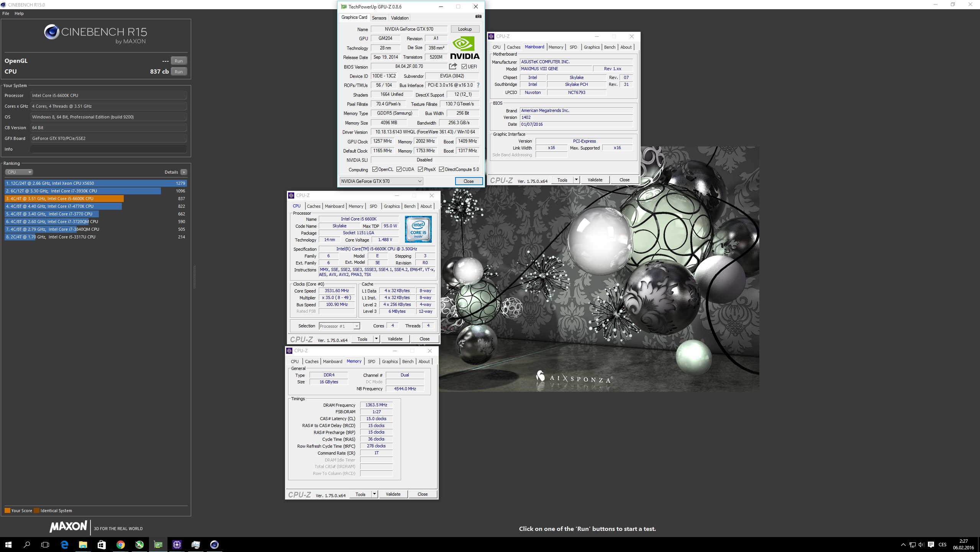
Task: Open File Explorer from taskbar
Action: point(83,544)
